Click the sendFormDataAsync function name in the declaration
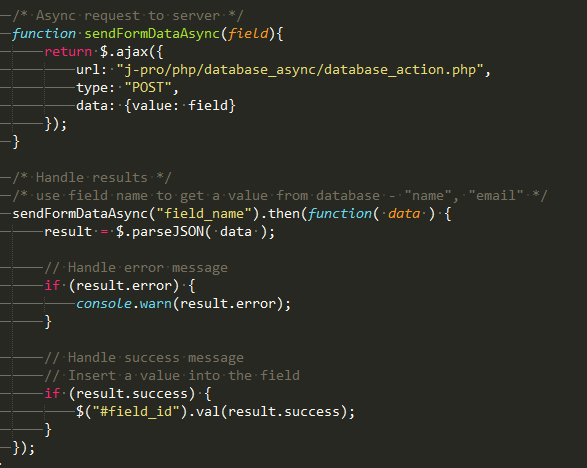Viewport: 587px width, 468px height. (152, 34)
